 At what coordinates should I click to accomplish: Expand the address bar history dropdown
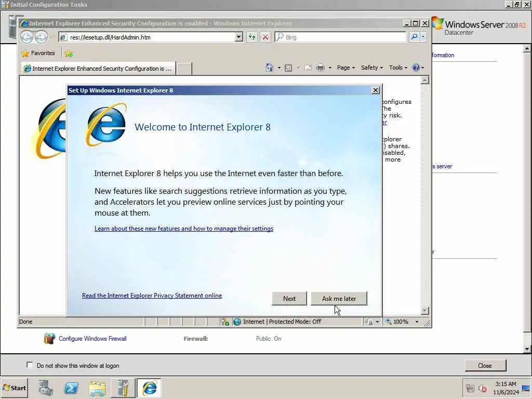(x=239, y=37)
